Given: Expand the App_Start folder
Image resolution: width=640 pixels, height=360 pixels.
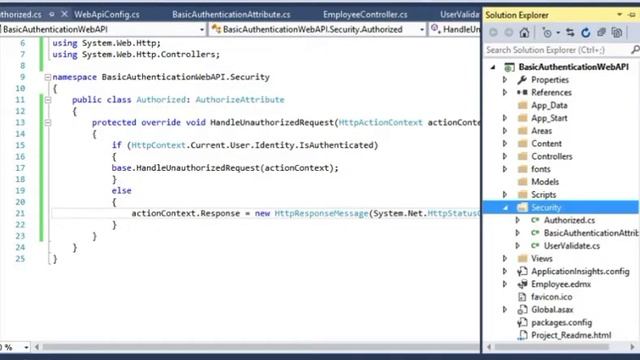Looking at the screenshot, I should [505, 118].
